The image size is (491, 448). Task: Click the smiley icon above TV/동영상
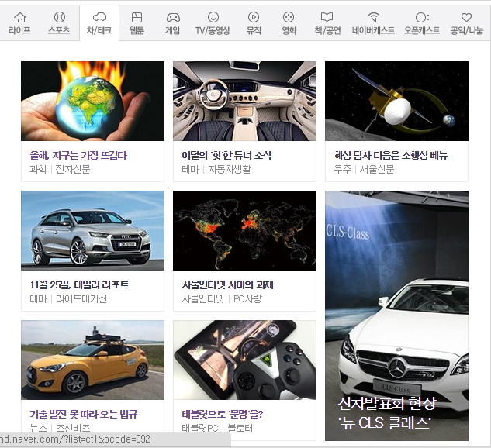click(x=213, y=17)
